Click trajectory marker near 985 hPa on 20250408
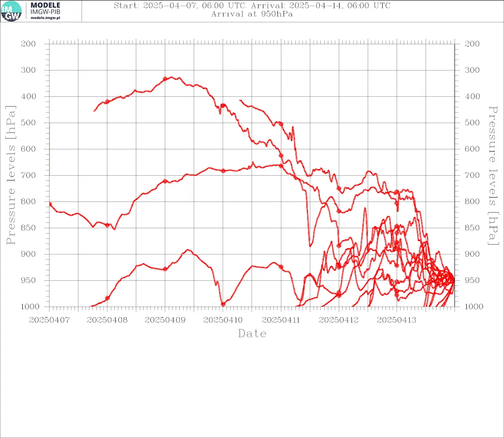This screenshot has width=504, height=438. (x=107, y=298)
